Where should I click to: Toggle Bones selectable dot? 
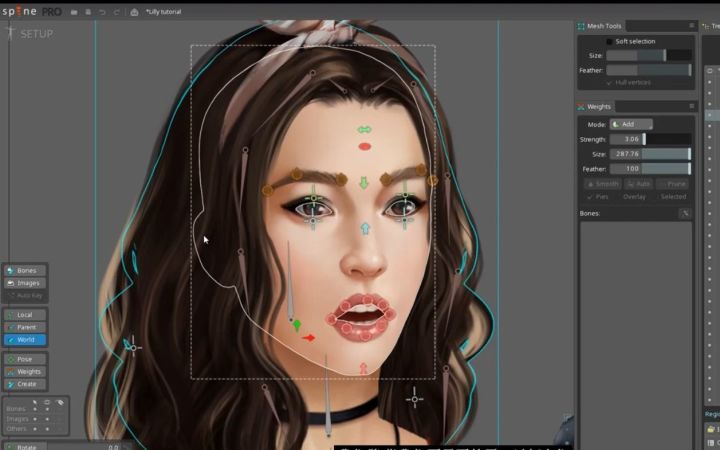[35, 409]
